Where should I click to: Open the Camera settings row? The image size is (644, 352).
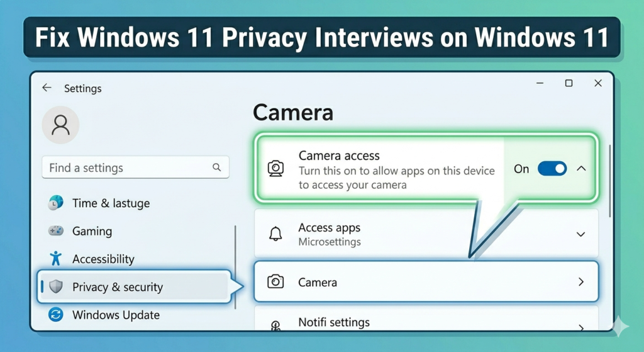tap(426, 281)
